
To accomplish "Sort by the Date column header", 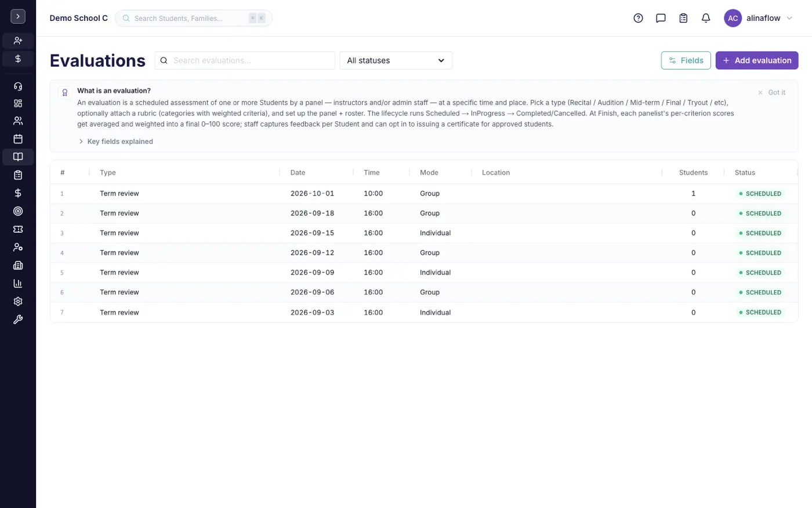I will (x=298, y=172).
